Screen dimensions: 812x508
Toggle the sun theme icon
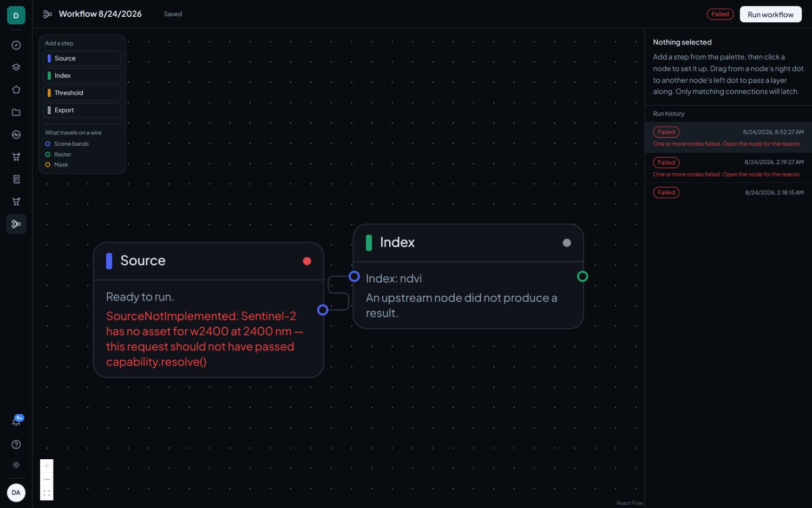(x=16, y=465)
